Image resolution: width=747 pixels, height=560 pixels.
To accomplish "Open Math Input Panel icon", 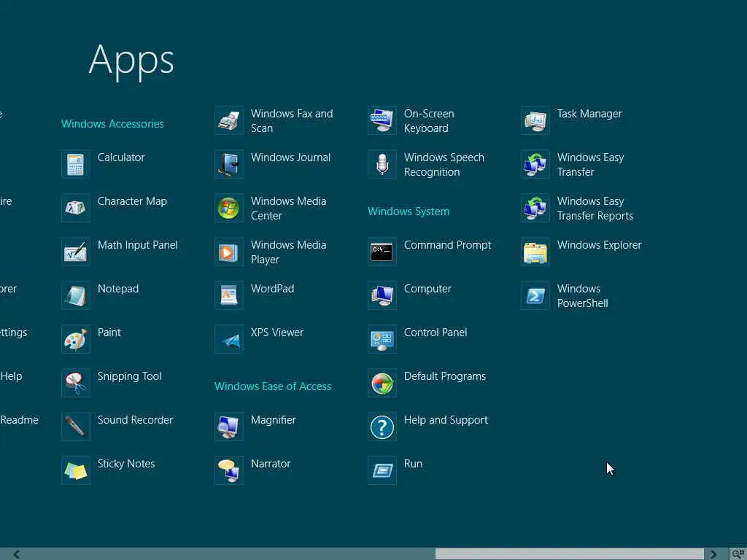I will pyautogui.click(x=76, y=252).
